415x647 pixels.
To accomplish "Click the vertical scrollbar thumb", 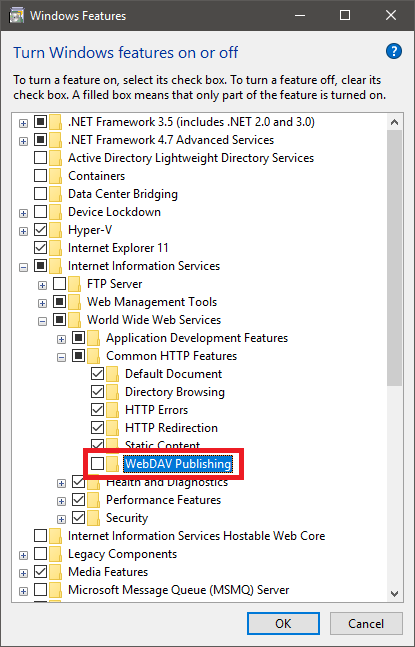I will coord(394,258).
